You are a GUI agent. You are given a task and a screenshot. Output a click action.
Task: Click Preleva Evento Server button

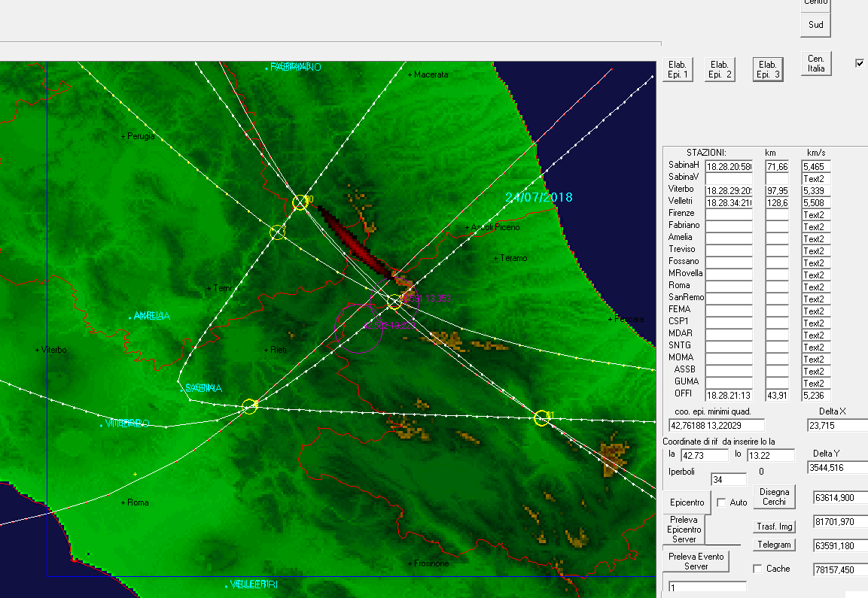(x=696, y=561)
